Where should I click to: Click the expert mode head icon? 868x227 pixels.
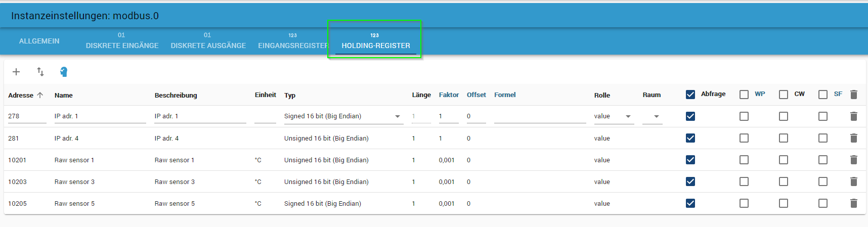[x=64, y=72]
